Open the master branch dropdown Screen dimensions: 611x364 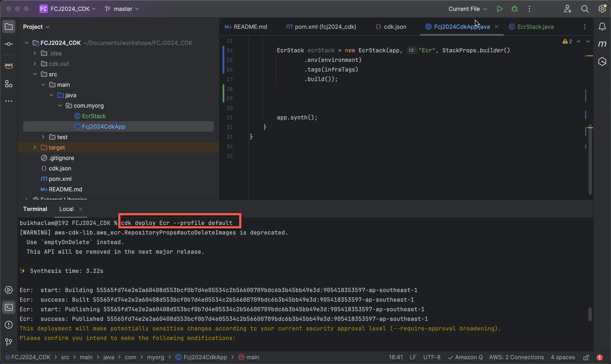[122, 9]
